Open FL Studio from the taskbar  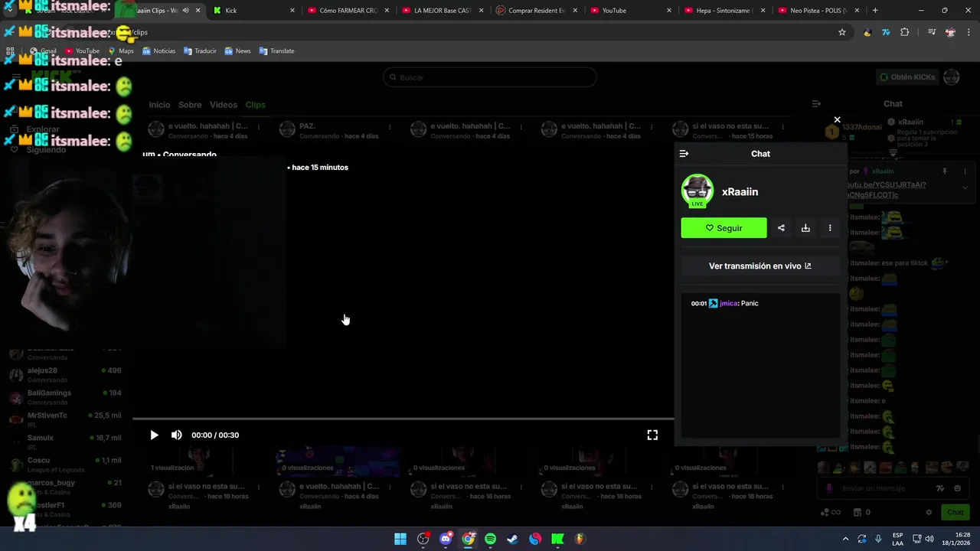pyautogui.click(x=580, y=539)
